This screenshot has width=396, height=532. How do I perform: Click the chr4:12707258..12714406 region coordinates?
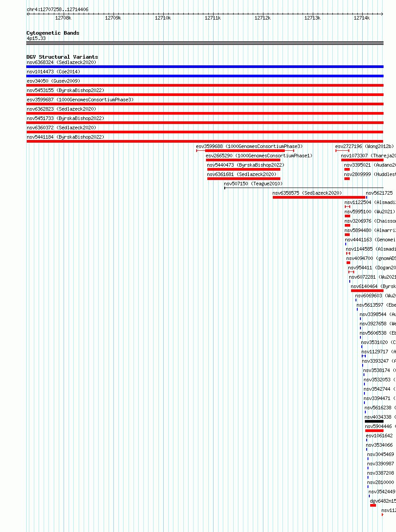coord(57,9)
